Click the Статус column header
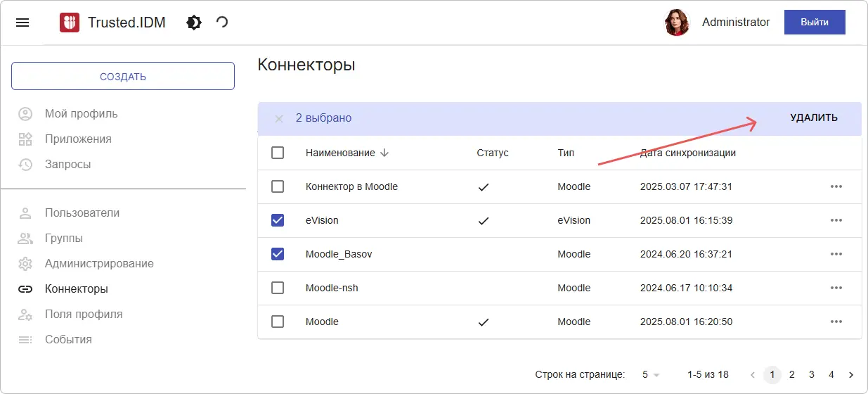 click(x=492, y=153)
